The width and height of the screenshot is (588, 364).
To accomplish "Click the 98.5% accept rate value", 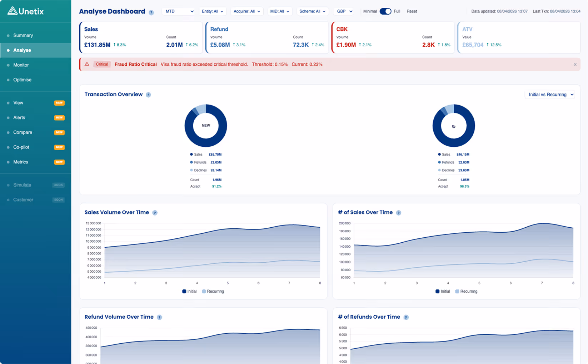I will pos(465,187).
